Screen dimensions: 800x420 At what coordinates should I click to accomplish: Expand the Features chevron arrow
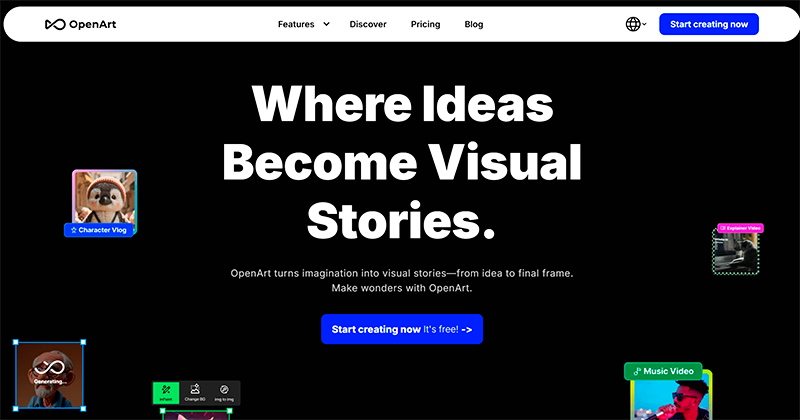[327, 24]
